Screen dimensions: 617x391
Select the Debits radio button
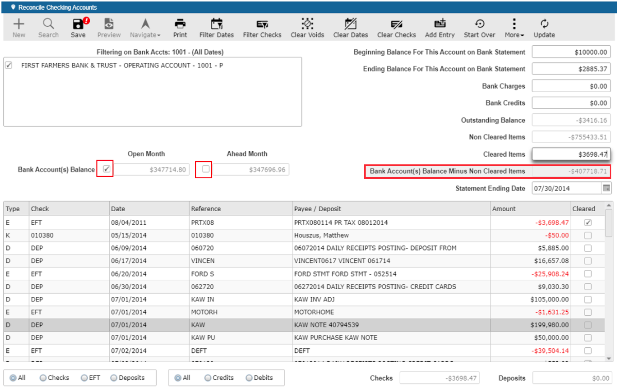(x=249, y=378)
